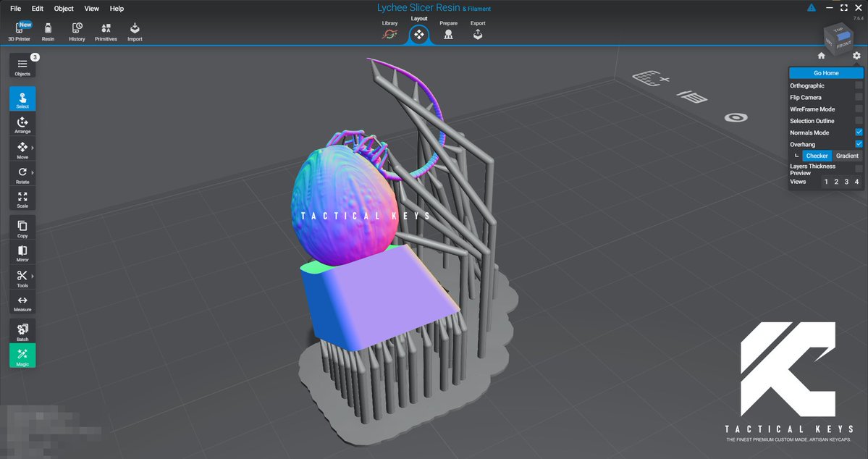Image resolution: width=868 pixels, height=459 pixels.
Task: Switch to saved view 1
Action: 826,182
